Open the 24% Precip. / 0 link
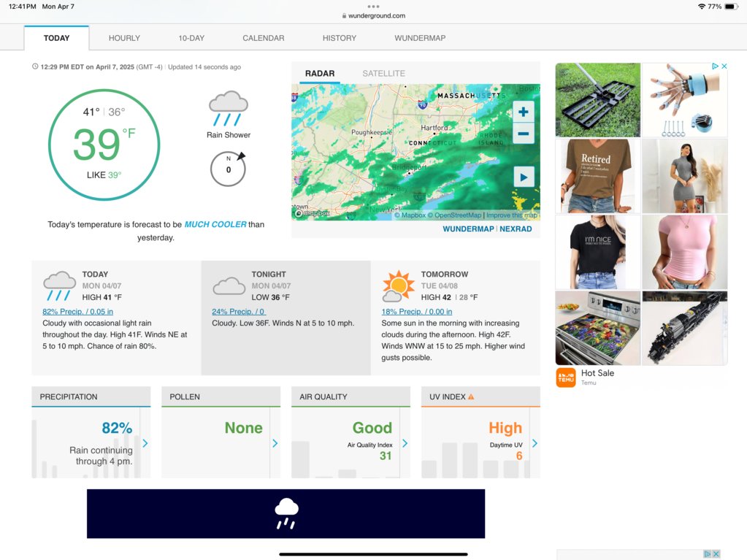The height and width of the screenshot is (560, 747). 238,312
